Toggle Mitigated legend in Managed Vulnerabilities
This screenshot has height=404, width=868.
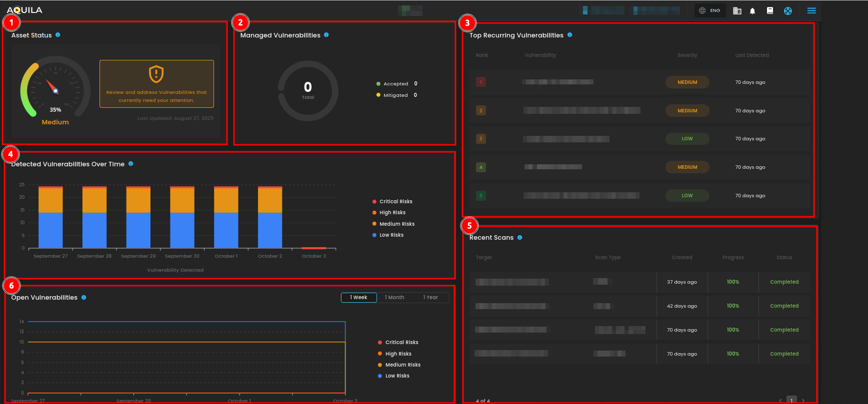[395, 95]
